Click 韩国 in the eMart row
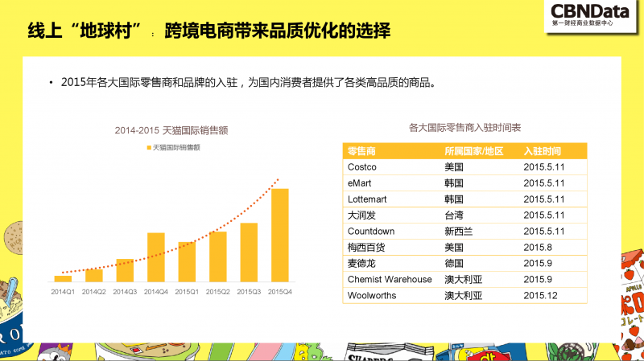This screenshot has width=644, height=361. click(x=454, y=183)
